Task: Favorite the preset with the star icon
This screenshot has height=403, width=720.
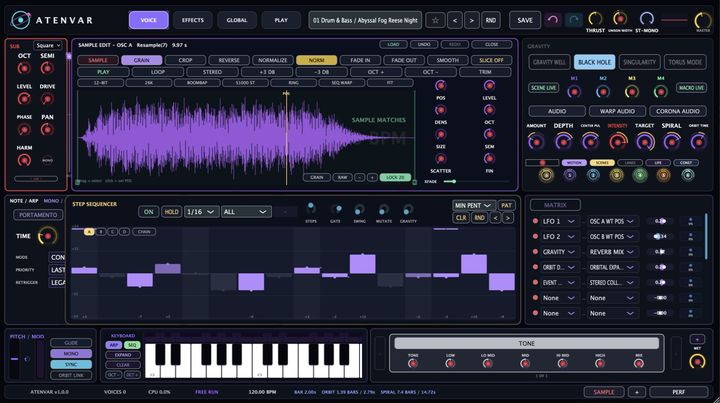Action: pos(435,20)
